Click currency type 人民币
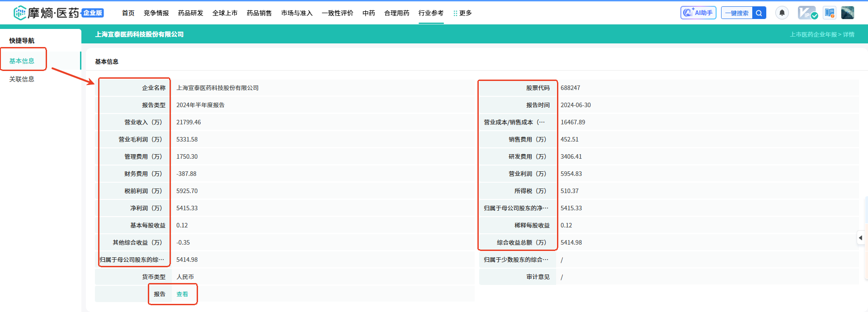868x312 pixels. coord(185,277)
